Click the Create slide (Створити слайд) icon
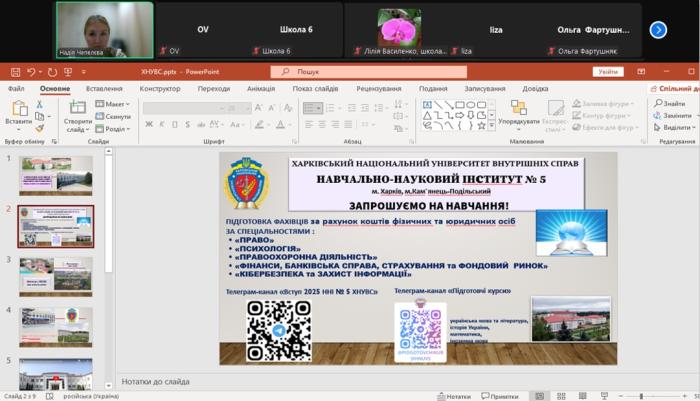The width and height of the screenshot is (700, 401). 77,108
